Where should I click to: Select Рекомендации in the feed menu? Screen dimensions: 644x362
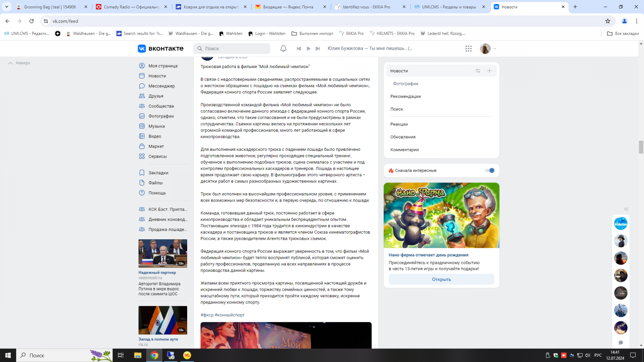(405, 97)
